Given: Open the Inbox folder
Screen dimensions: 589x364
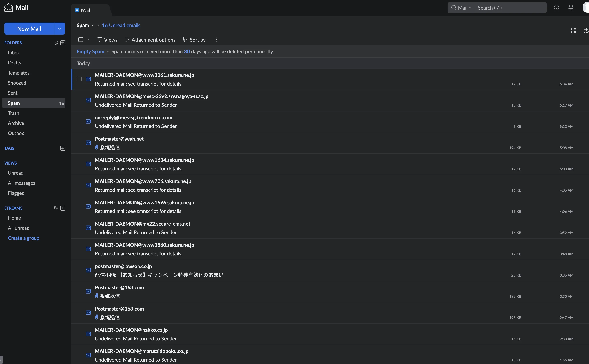Looking at the screenshot, I should [x=14, y=53].
